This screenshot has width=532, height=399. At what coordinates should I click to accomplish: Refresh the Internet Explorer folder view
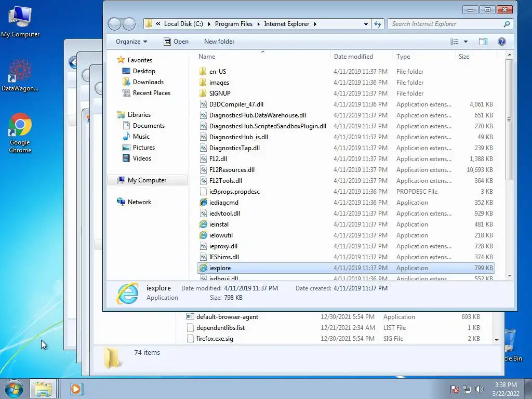378,24
